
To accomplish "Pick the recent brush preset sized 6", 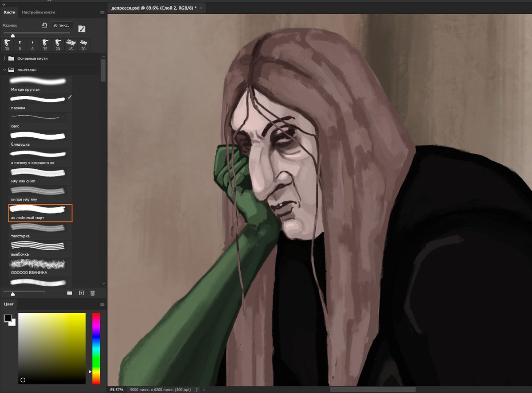I will (32, 45).
